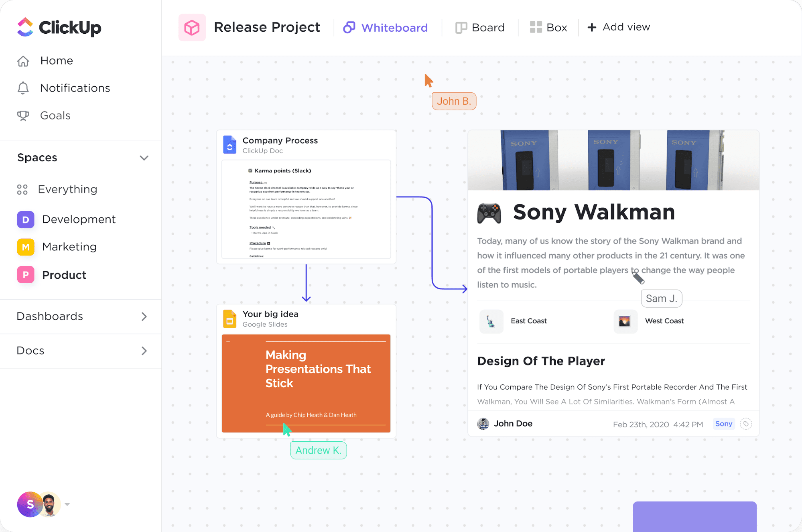Click the Google Slides file icon
The height and width of the screenshot is (532, 802).
point(229,319)
